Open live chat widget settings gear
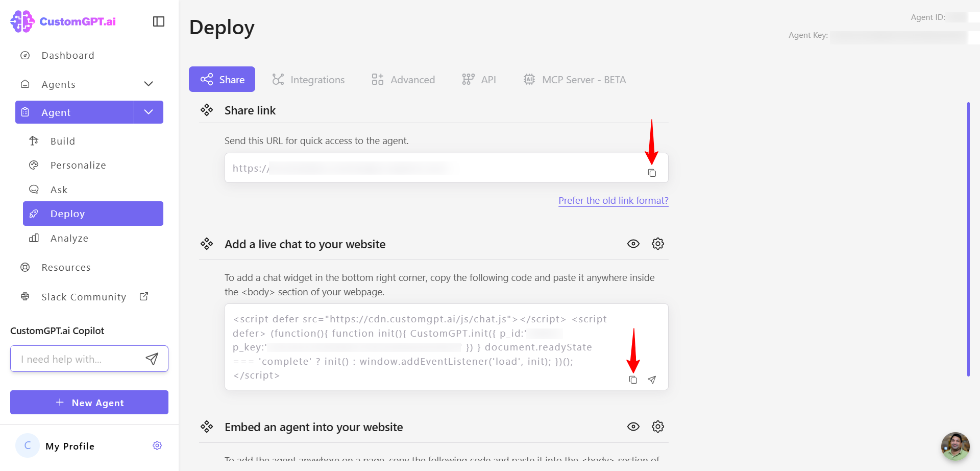 658,244
